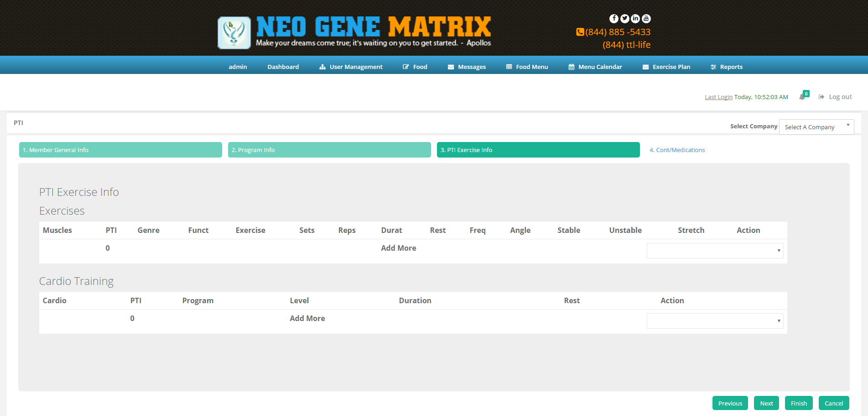
Task: Click the Level column header
Action: tap(299, 300)
